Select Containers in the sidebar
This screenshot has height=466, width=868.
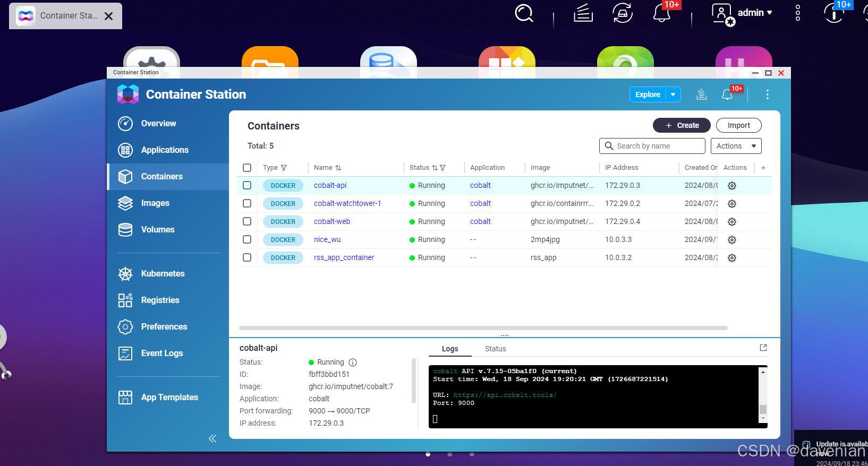point(168,176)
